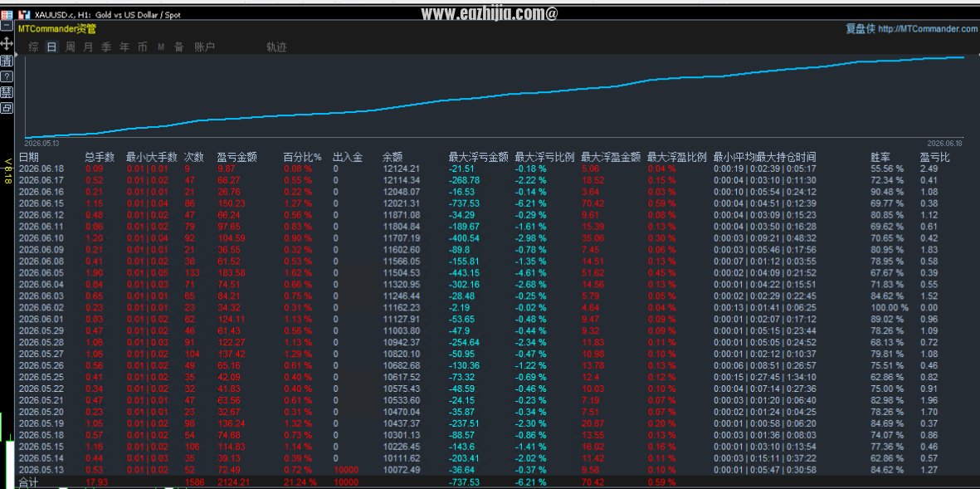Click the 日期 column header
The height and width of the screenshot is (489, 980).
point(28,157)
